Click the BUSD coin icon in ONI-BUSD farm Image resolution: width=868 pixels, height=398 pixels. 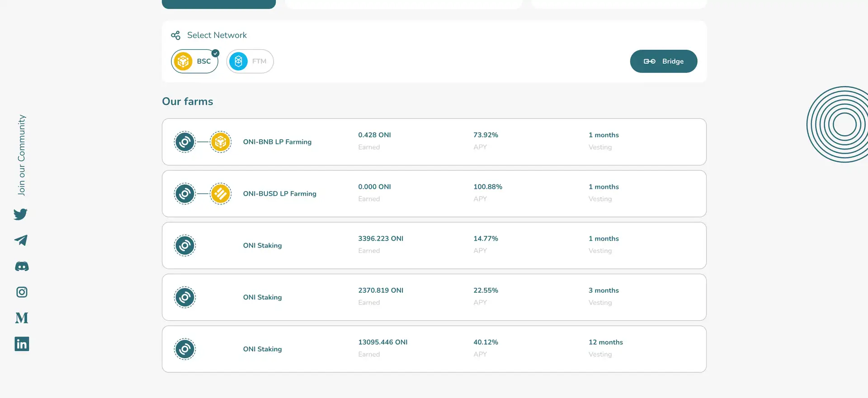(x=221, y=194)
